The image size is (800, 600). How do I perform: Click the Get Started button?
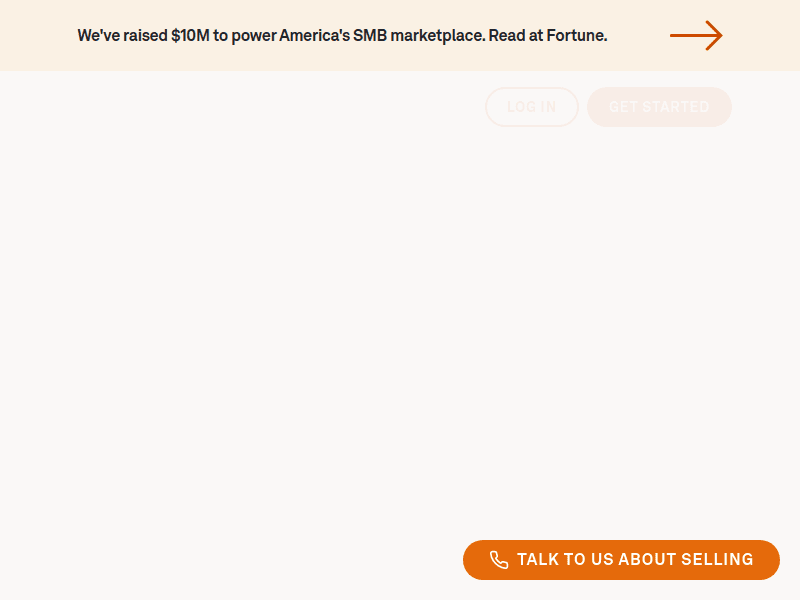[x=659, y=107]
